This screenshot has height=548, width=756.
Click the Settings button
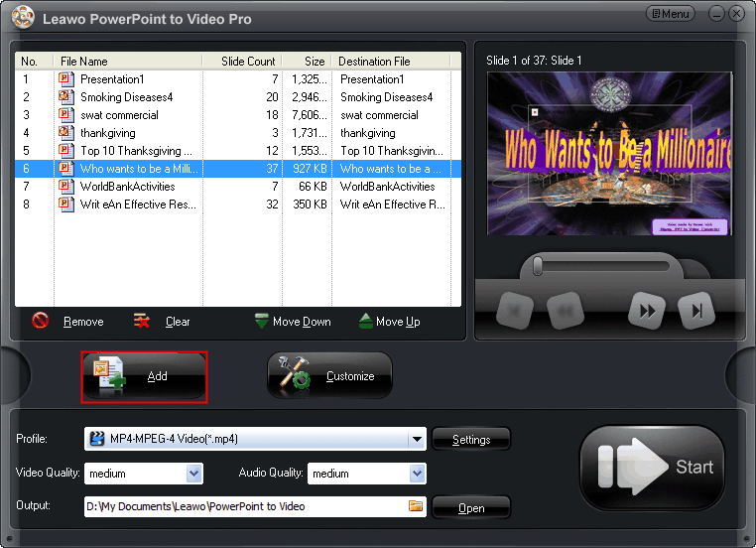point(471,440)
